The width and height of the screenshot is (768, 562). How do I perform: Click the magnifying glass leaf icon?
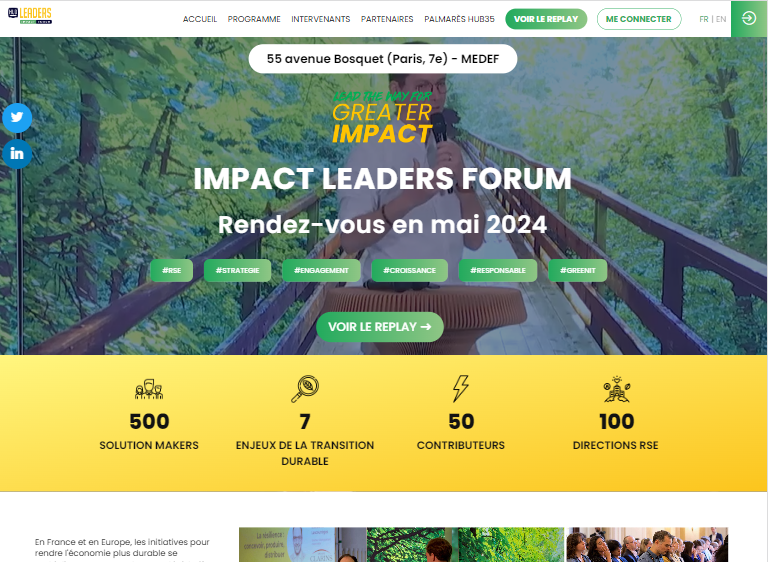(x=305, y=389)
